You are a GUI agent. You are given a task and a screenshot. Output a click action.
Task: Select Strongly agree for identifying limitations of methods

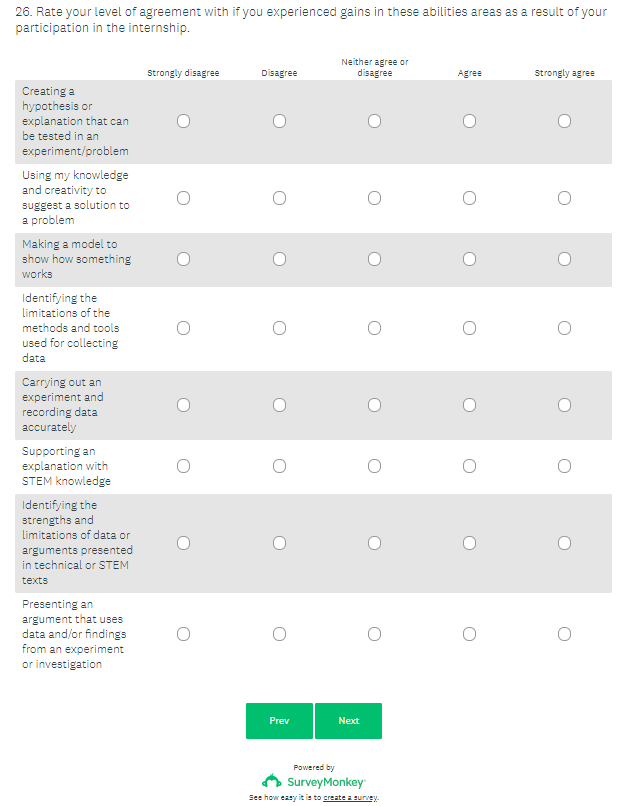564,328
